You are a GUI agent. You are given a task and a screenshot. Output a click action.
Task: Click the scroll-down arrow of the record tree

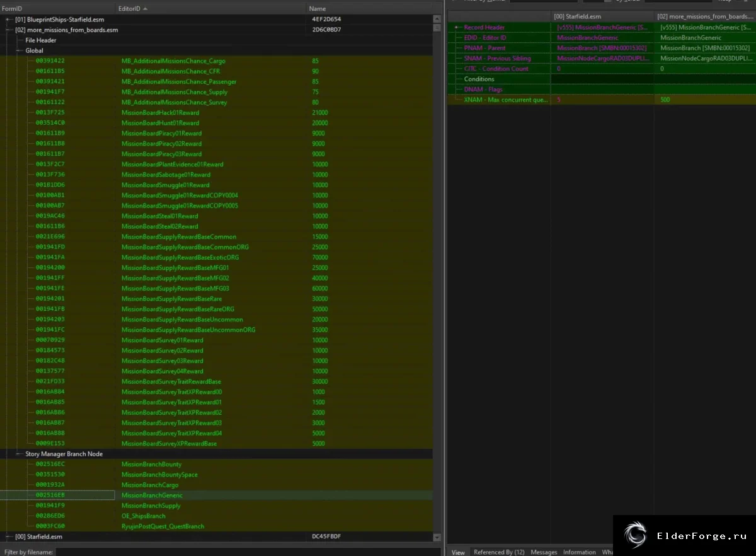coord(437,538)
